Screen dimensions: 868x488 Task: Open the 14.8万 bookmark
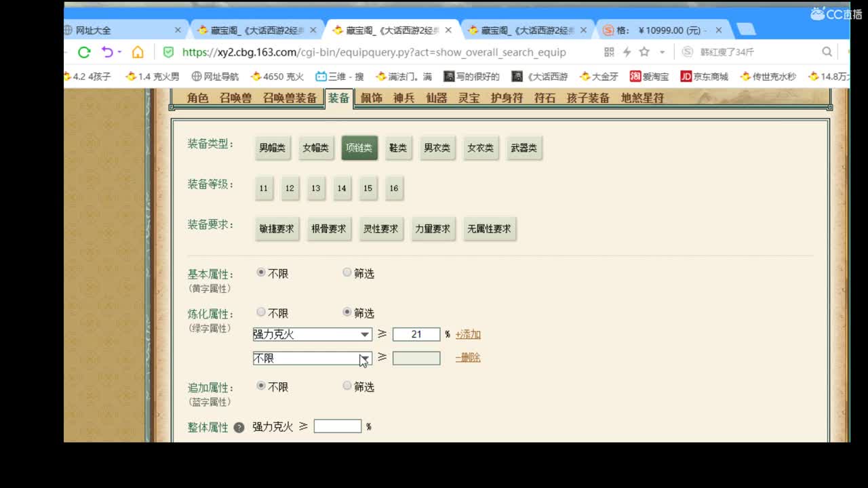point(829,77)
